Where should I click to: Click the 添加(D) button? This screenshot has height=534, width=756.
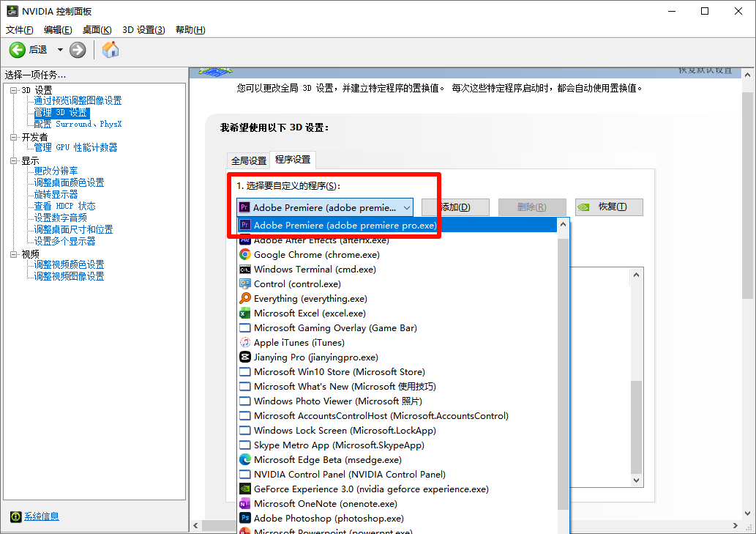[455, 207]
